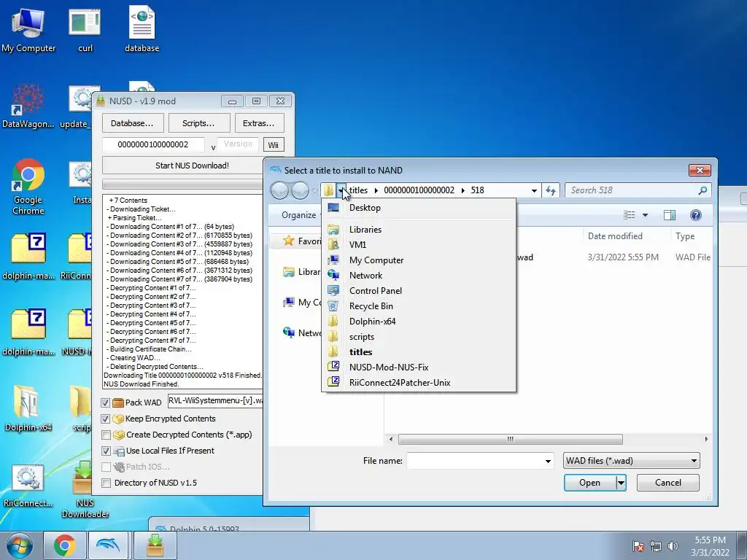Click refresh button beside address bar
Screen dimensions: 747x560
tap(551, 190)
